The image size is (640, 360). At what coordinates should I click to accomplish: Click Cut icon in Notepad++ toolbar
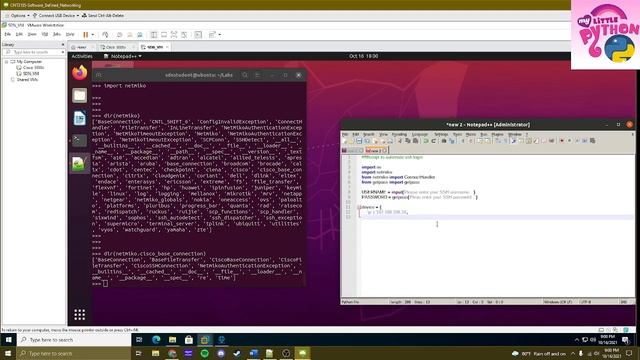coord(400,141)
